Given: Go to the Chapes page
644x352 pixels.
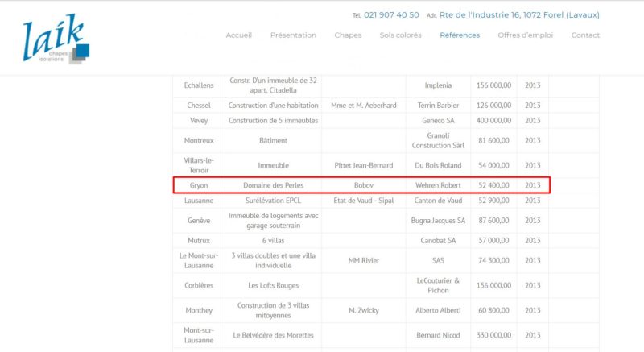Looking at the screenshot, I should coord(348,35).
